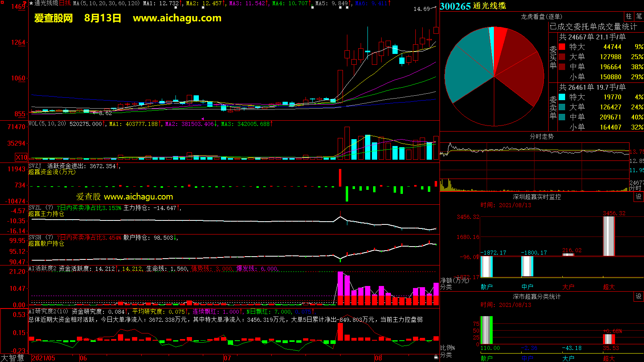This screenshot has height=362, width=644.
Task: Click the lock icon at chart bottom
Action: [436, 357]
